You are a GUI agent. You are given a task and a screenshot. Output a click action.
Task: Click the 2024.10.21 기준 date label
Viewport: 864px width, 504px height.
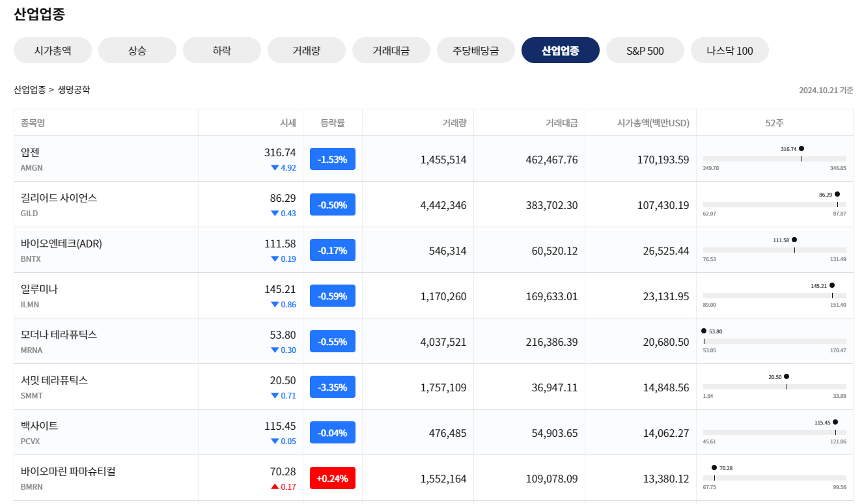click(x=826, y=91)
